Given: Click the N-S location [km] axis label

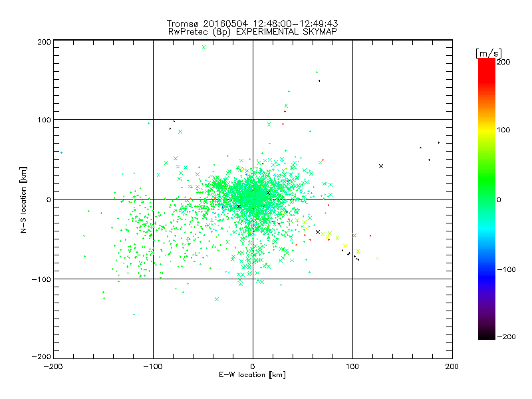Looking at the screenshot, I should click(x=23, y=199).
